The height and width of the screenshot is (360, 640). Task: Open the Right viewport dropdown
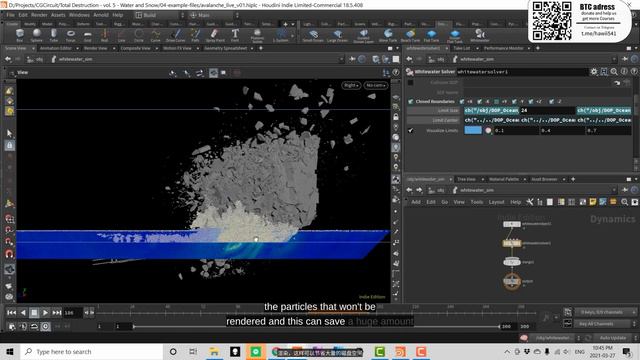coord(351,85)
